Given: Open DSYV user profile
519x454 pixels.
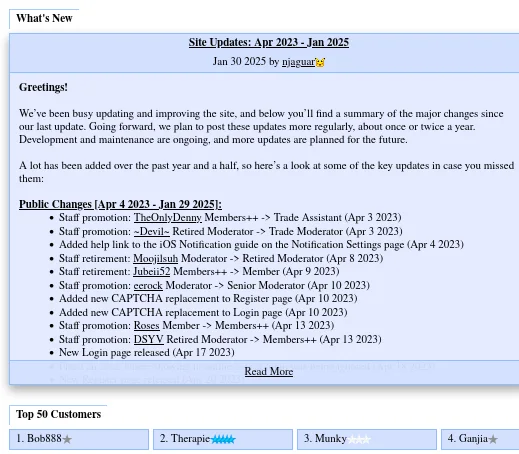Looking at the screenshot, I should 149,339.
